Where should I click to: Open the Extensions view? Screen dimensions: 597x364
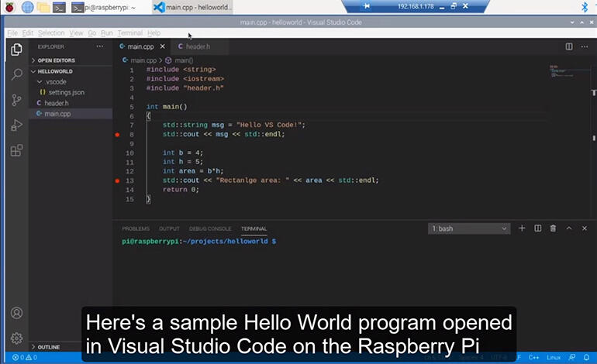click(16, 150)
